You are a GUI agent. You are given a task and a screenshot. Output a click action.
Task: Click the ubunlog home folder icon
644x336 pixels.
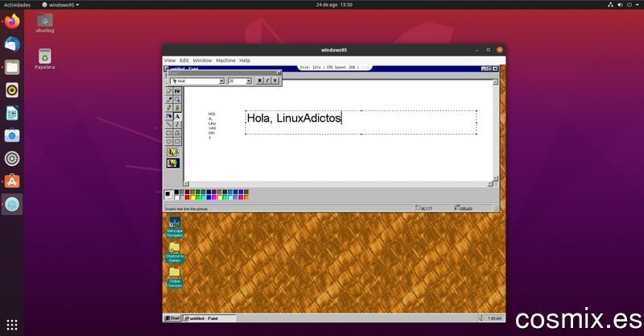45,23
